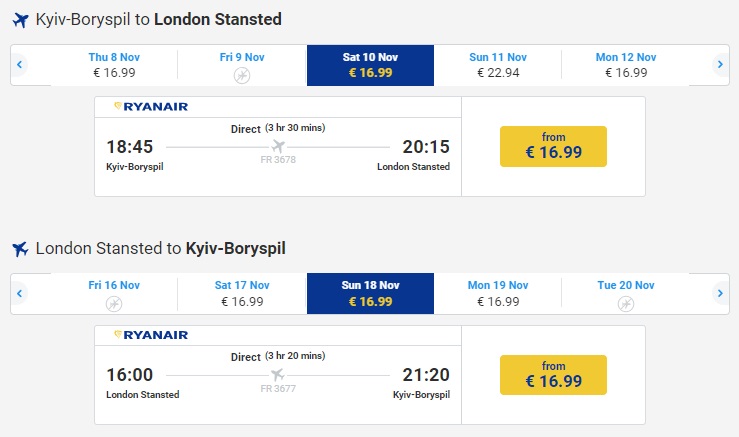Show earlier outbound dates with left arrow

(19, 65)
